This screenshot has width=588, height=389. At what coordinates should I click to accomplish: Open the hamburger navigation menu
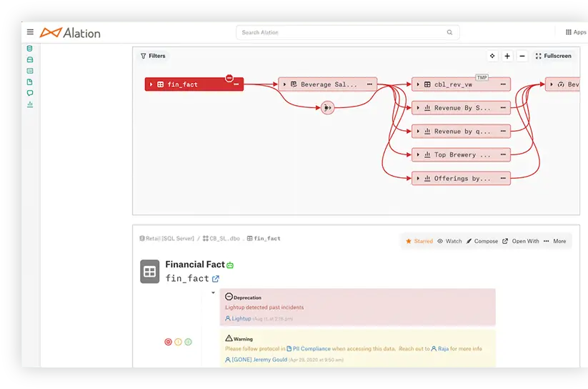click(30, 32)
